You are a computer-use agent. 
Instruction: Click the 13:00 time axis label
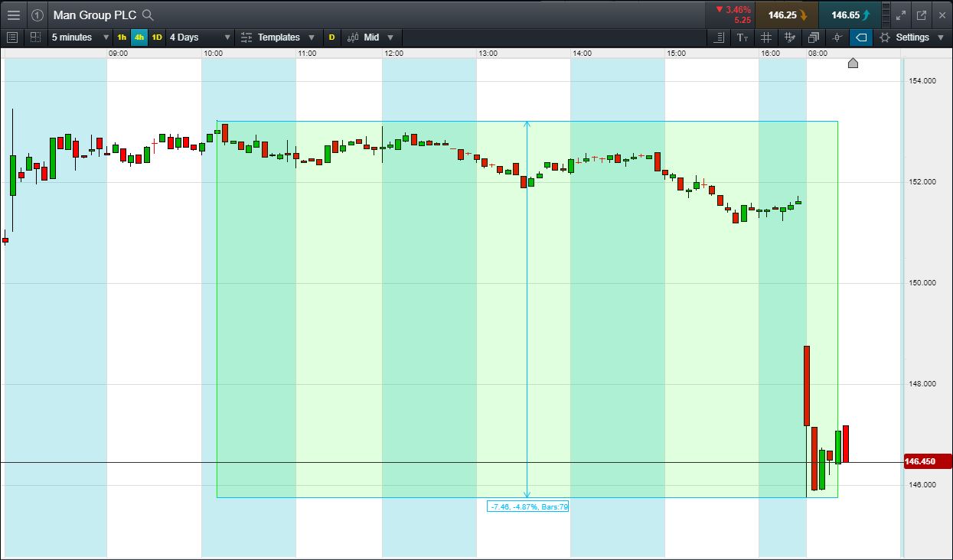coord(488,54)
